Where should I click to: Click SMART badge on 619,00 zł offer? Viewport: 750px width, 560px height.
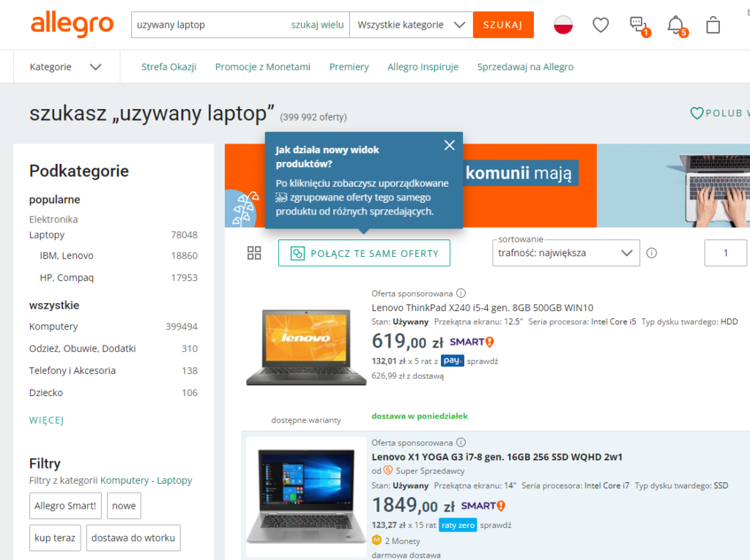(472, 342)
